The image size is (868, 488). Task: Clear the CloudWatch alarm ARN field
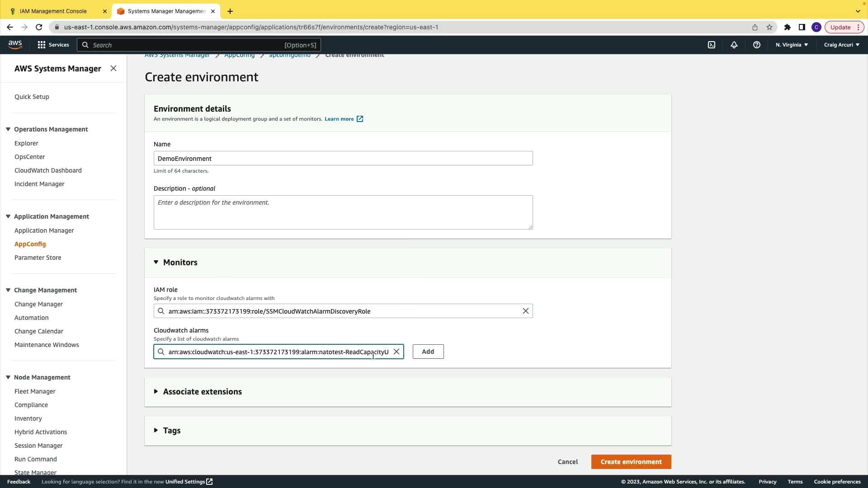point(396,352)
